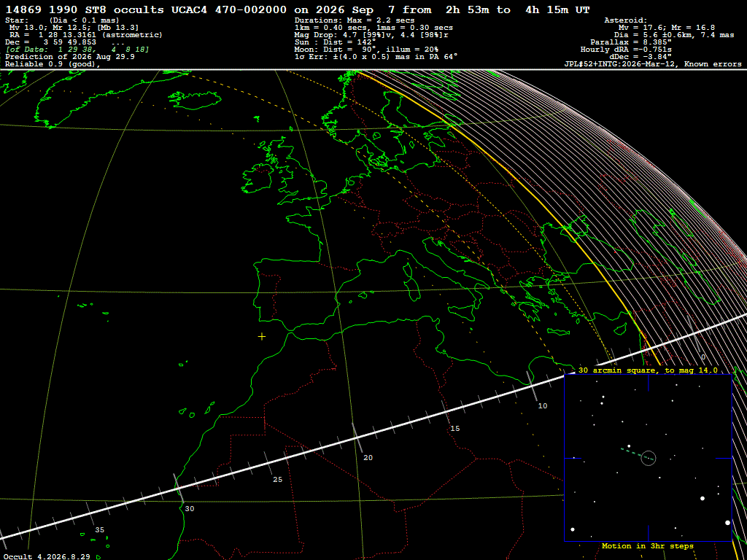Click the JPL#52+INTG orbit source text
This screenshot has width=747, height=560.
[652, 64]
